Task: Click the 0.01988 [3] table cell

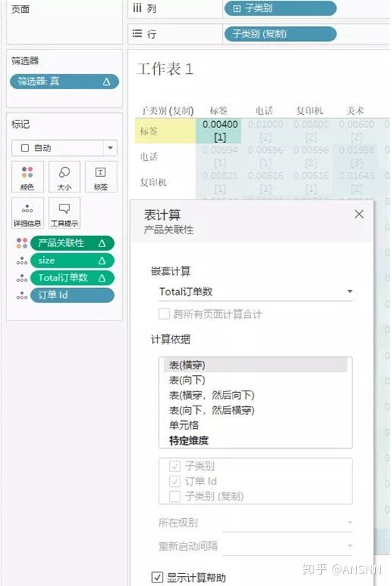Action: 357,156
